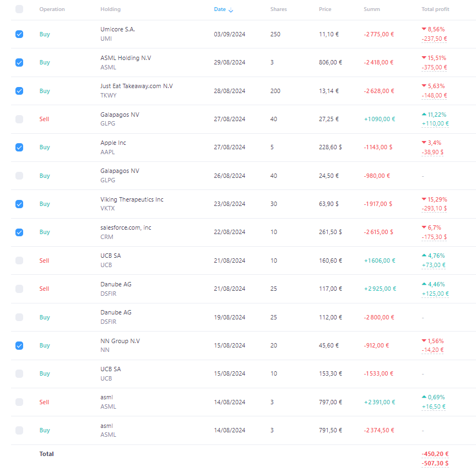Click the Sell label in the Danube AG row

click(44, 289)
